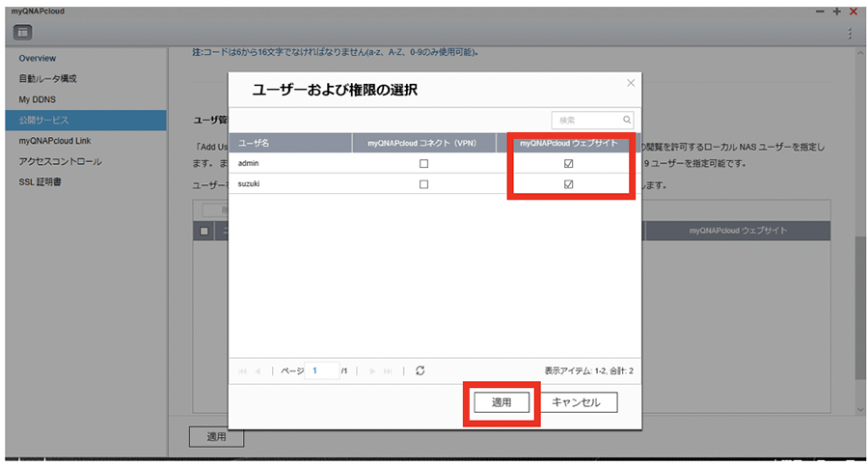868x466 pixels.
Task: Select the admin user row name
Action: pyautogui.click(x=248, y=163)
